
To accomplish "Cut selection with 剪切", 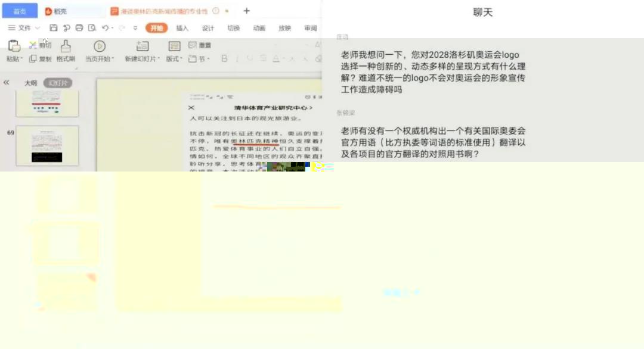I will coord(41,45).
